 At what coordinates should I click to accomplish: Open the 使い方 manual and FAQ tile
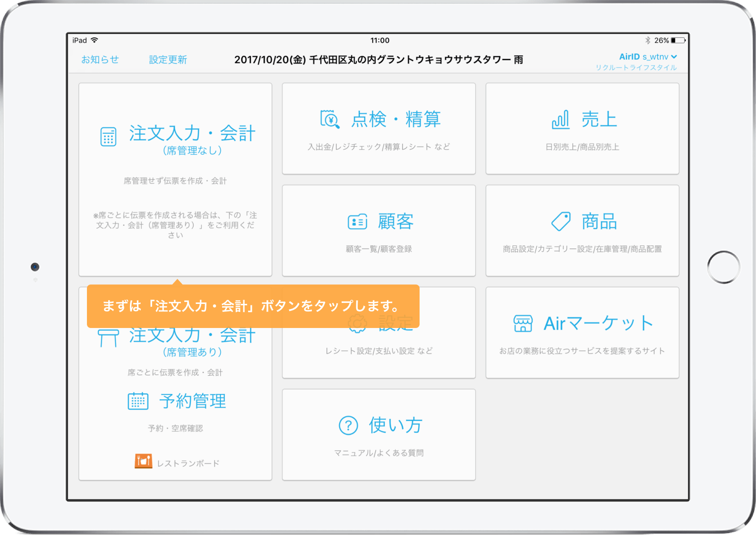[378, 435]
